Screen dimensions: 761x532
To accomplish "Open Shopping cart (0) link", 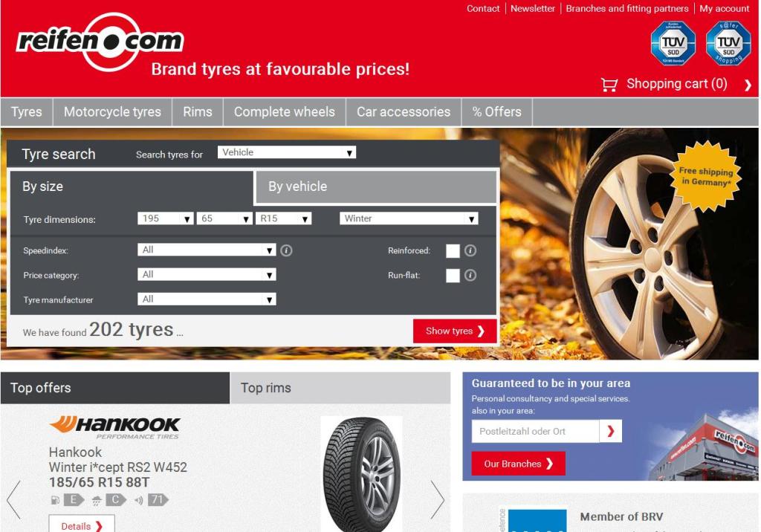I will [676, 84].
